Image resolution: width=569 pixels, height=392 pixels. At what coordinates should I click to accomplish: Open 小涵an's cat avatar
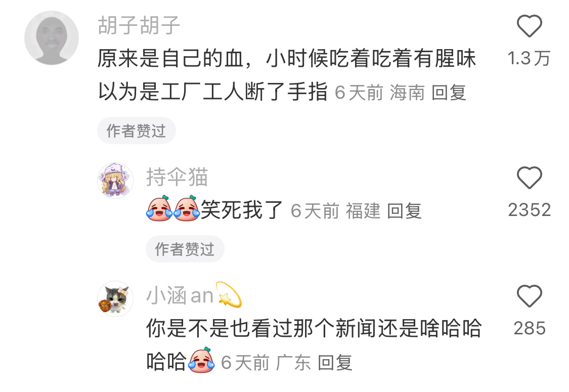pyautogui.click(x=115, y=299)
